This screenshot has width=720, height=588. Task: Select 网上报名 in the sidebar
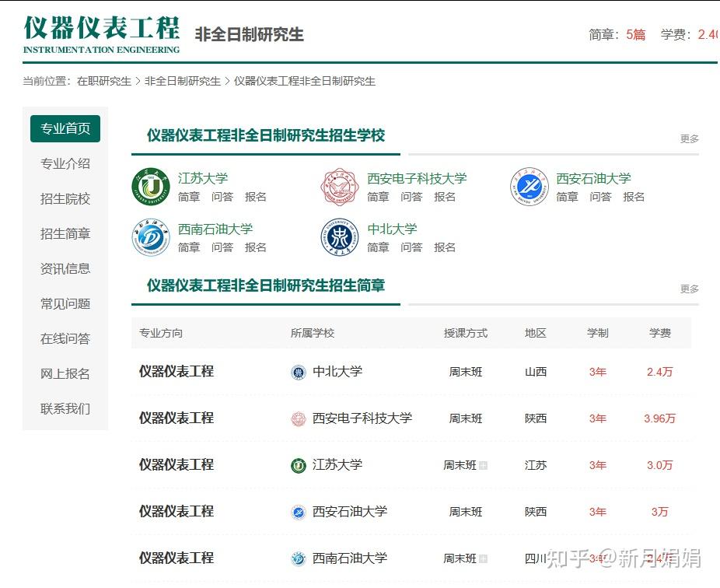point(65,373)
